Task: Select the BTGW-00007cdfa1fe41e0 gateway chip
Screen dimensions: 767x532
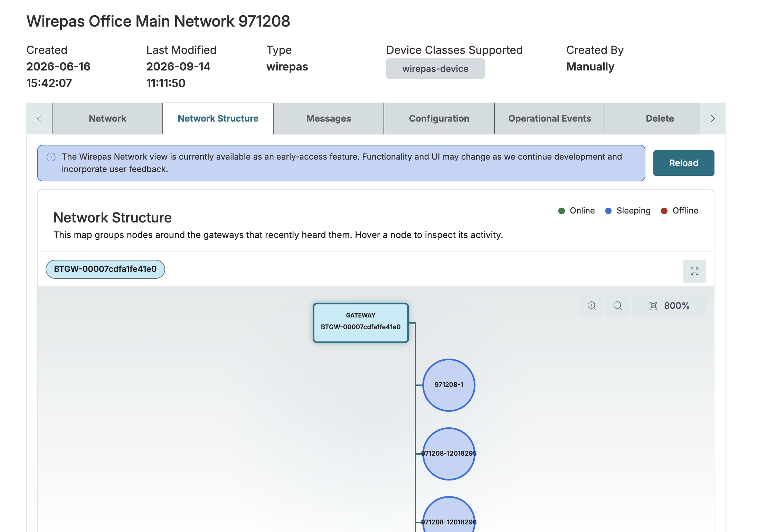Action: click(x=105, y=269)
